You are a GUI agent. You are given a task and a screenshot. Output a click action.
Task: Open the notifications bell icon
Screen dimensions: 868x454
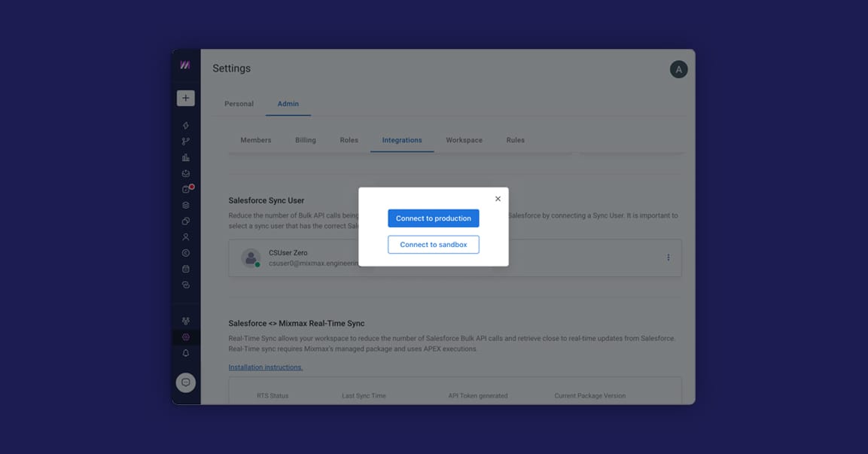185,353
